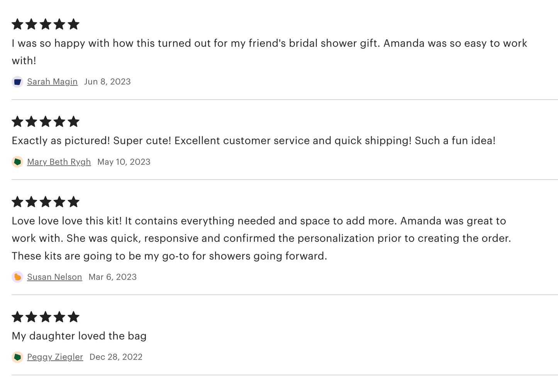Click Sarah Magin's avatar icon

pyautogui.click(x=17, y=82)
